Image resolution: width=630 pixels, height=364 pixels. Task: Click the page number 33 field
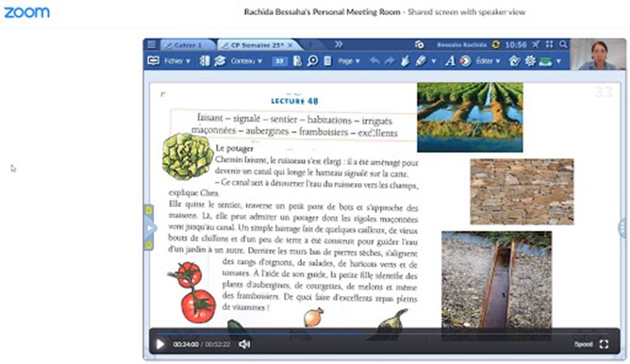coord(279,61)
